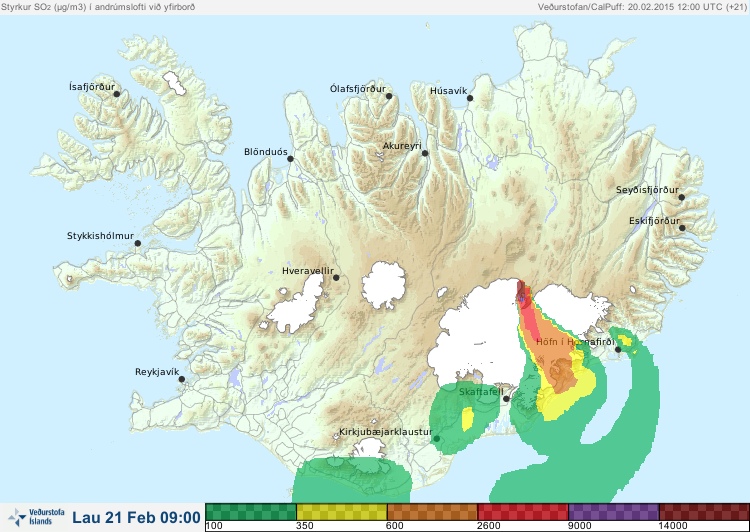The width and height of the screenshot is (750, 532).
Task: Click the 'Kirkjubæjarklaustur' map label
Action: tap(386, 432)
